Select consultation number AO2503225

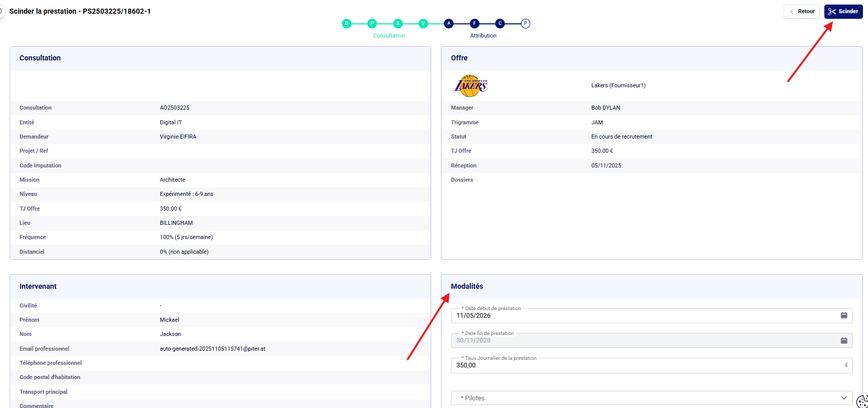point(175,108)
